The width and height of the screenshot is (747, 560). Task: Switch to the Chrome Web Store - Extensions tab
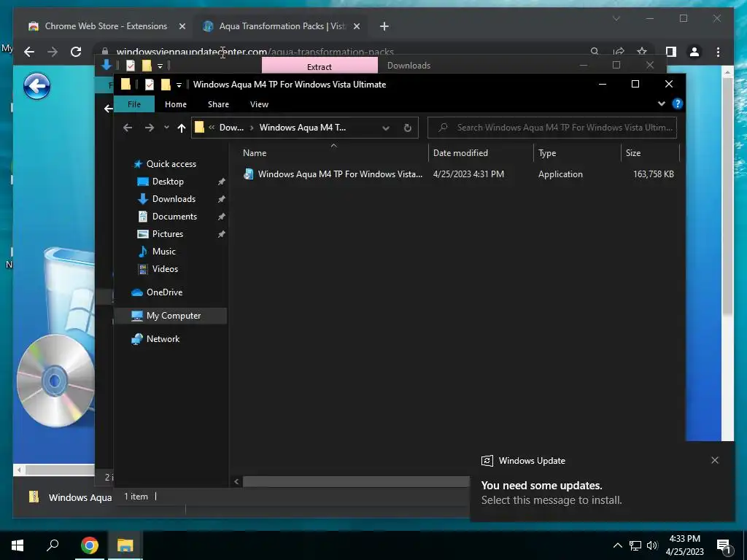(x=106, y=26)
